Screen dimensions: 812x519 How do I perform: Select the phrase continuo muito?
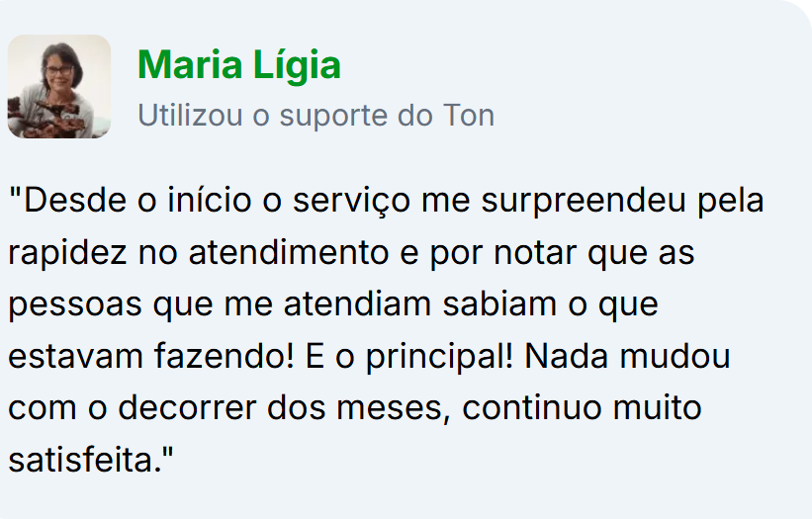[582, 407]
